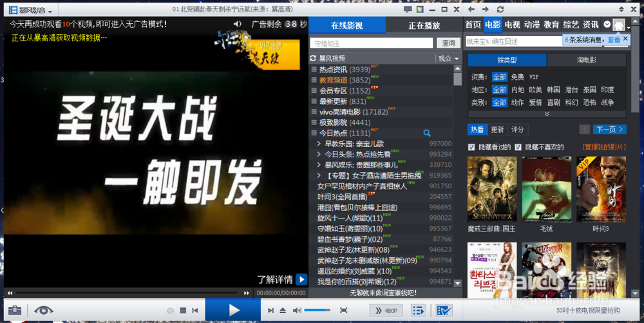
Task: Open the 暴风影音 main menu dropdown
Action: 31,10
